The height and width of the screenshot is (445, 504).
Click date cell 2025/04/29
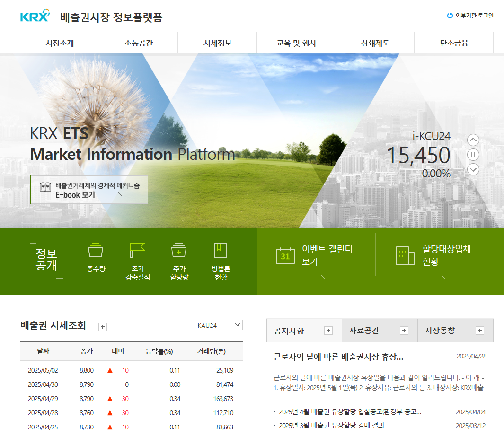43,399
